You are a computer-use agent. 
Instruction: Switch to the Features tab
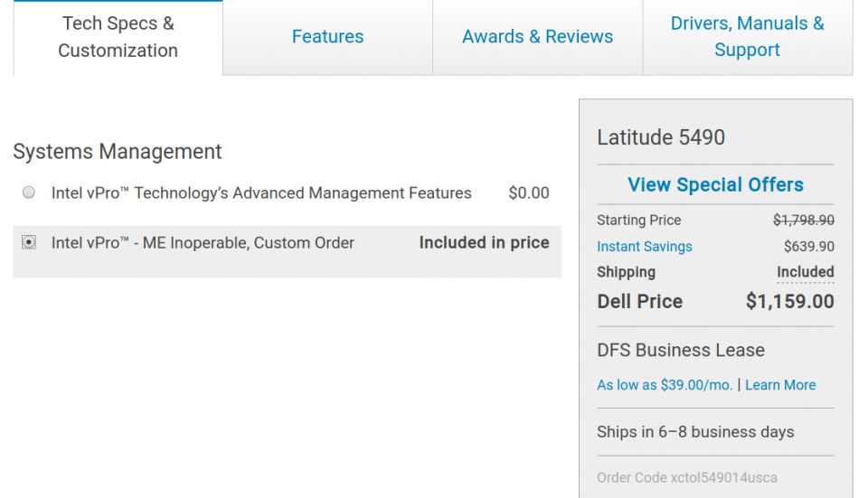click(x=327, y=37)
